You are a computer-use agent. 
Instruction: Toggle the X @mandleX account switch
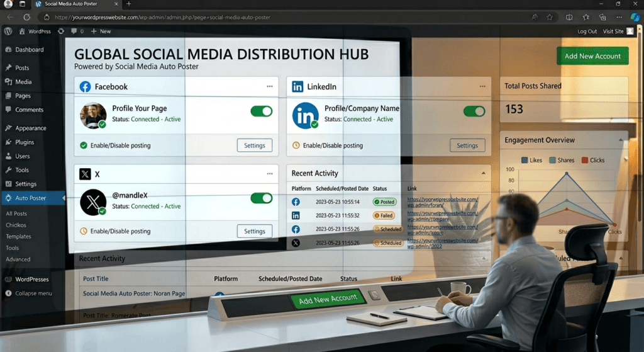pyautogui.click(x=261, y=198)
